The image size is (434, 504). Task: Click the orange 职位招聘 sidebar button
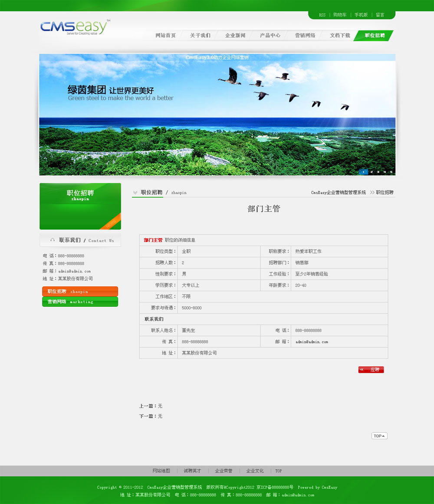coord(80,292)
